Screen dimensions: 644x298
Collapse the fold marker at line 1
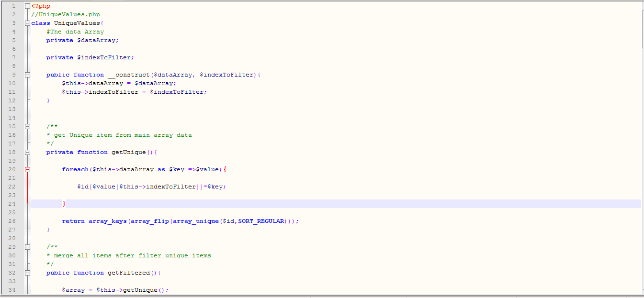[x=27, y=6]
